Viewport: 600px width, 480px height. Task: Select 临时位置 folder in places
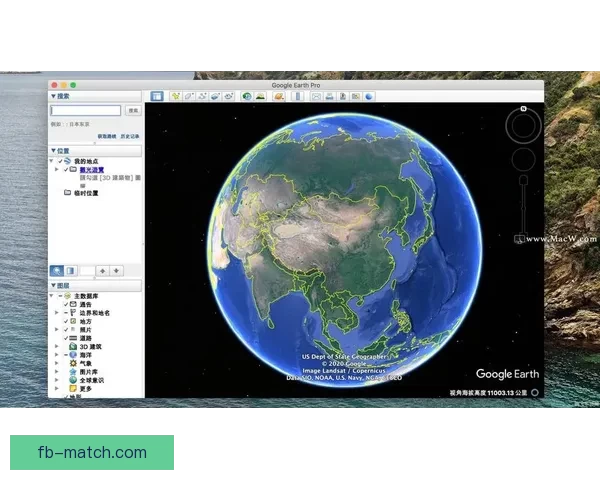(x=84, y=193)
